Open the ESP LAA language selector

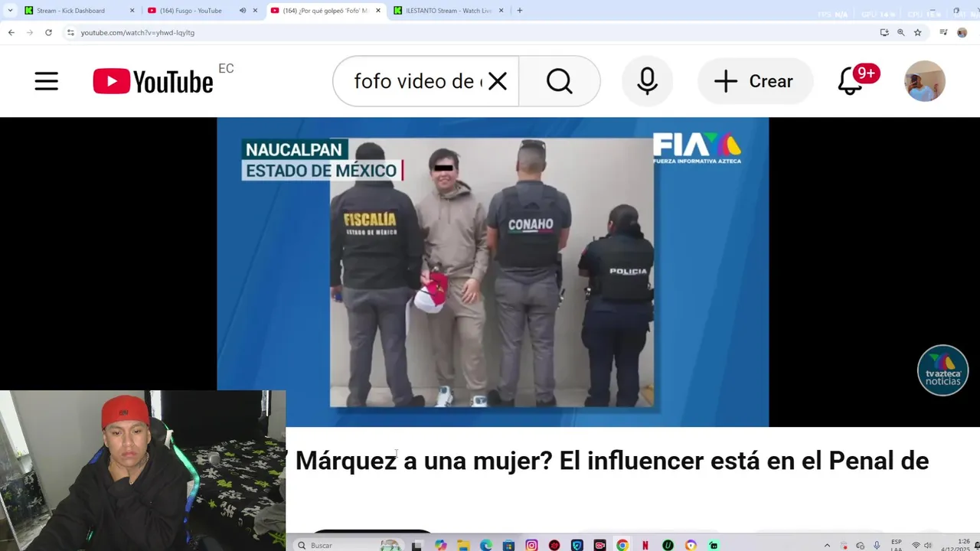(896, 545)
